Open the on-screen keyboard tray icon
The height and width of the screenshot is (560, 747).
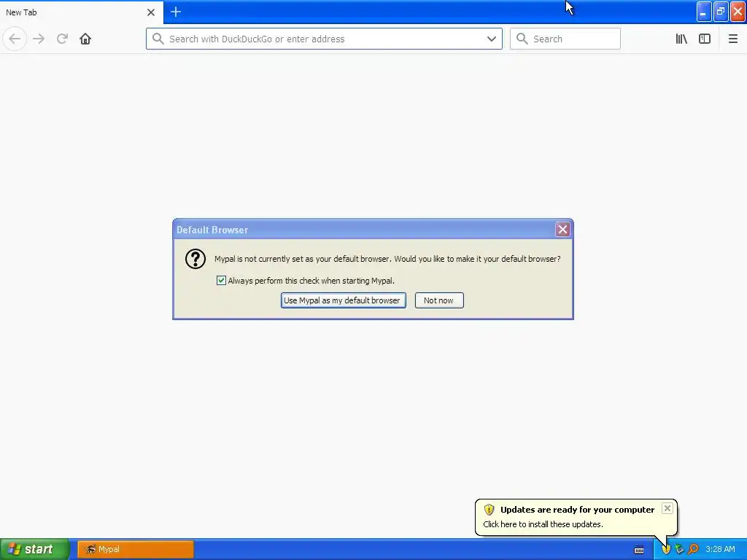click(x=639, y=550)
